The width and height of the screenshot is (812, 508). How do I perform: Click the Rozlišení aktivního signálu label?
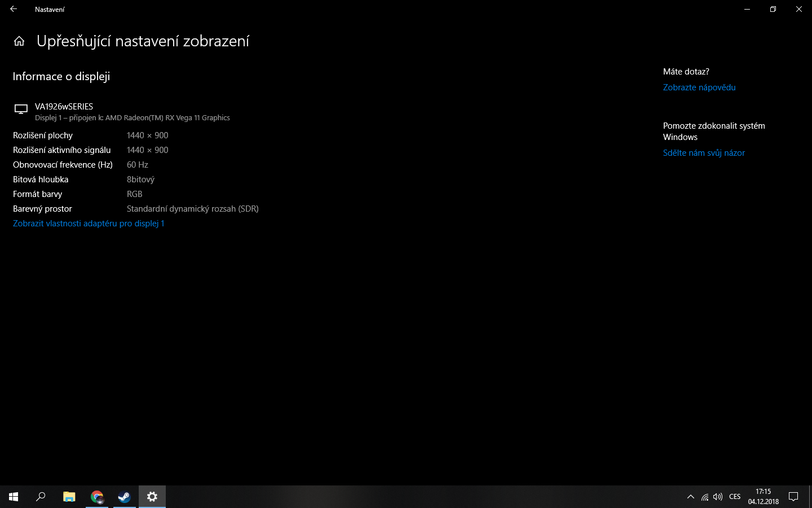62,150
